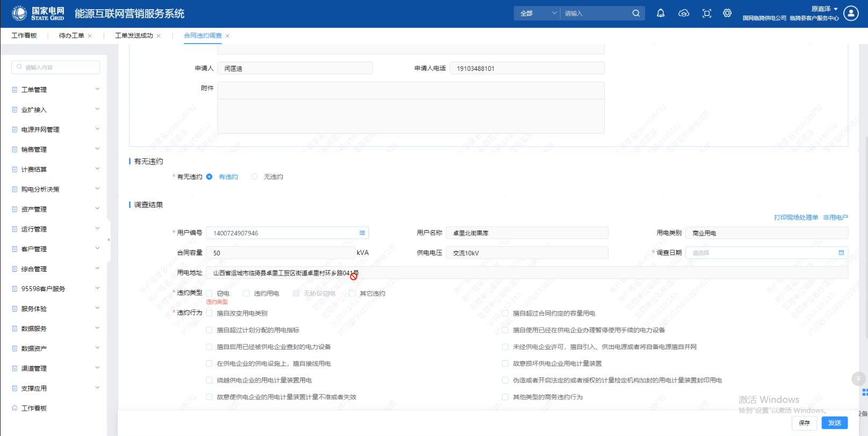Switch to the 待办工单 tab

[x=71, y=35]
